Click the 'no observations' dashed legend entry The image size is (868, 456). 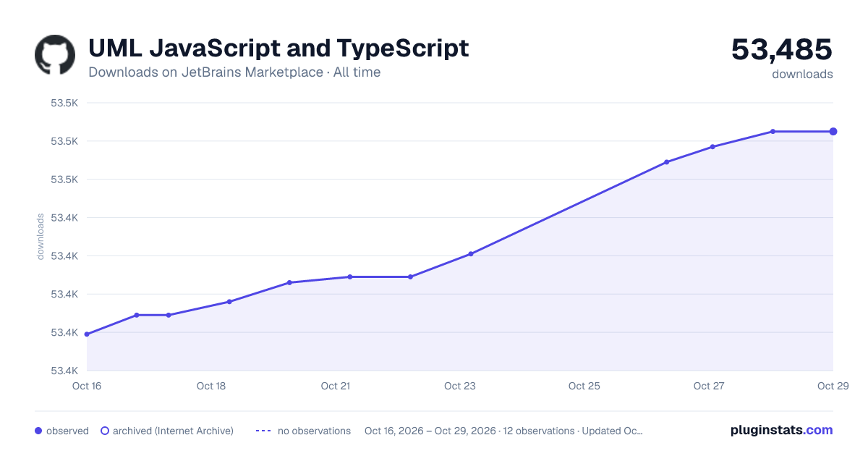303,431
